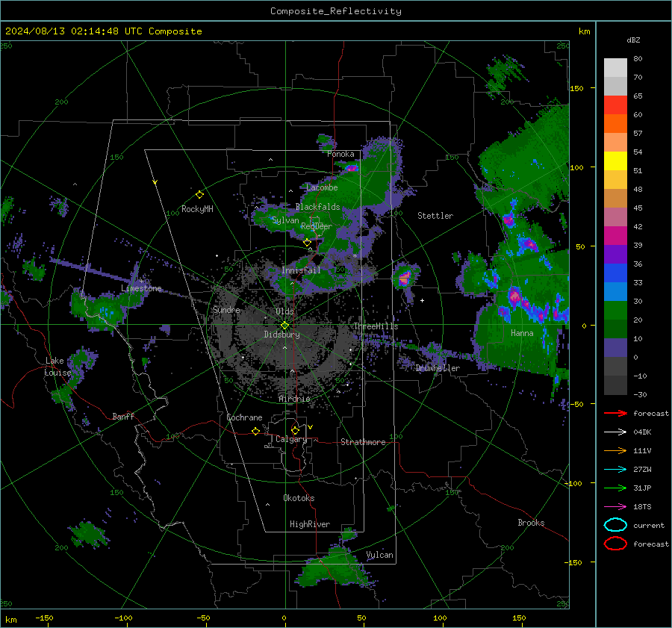Click the HighRiver city label
This screenshot has width=672, height=628.
tap(310, 524)
